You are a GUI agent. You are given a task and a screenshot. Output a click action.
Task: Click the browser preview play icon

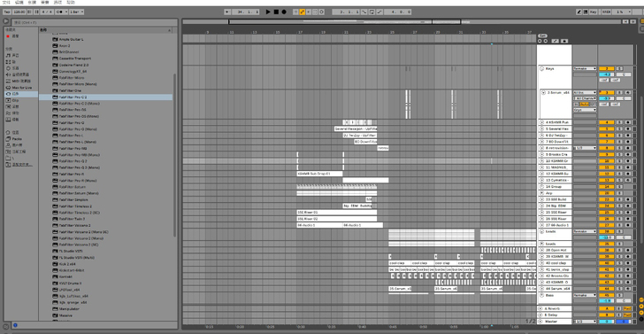(6, 21)
